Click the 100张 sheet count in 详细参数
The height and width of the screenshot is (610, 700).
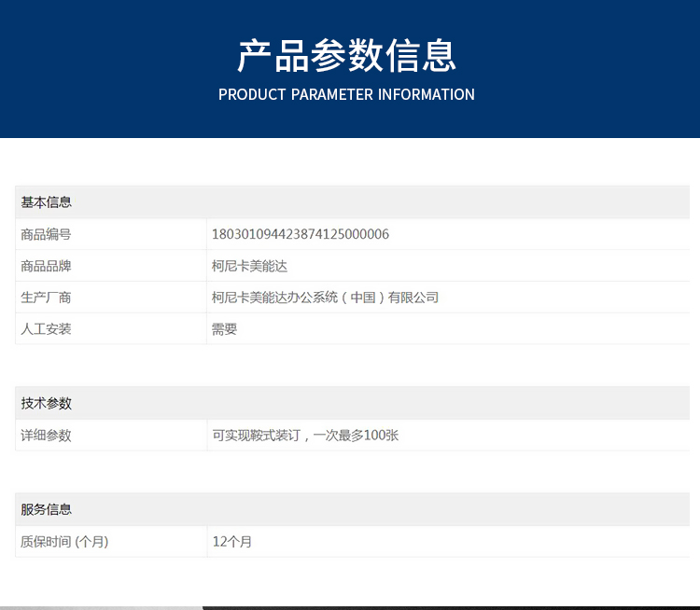[x=383, y=436]
